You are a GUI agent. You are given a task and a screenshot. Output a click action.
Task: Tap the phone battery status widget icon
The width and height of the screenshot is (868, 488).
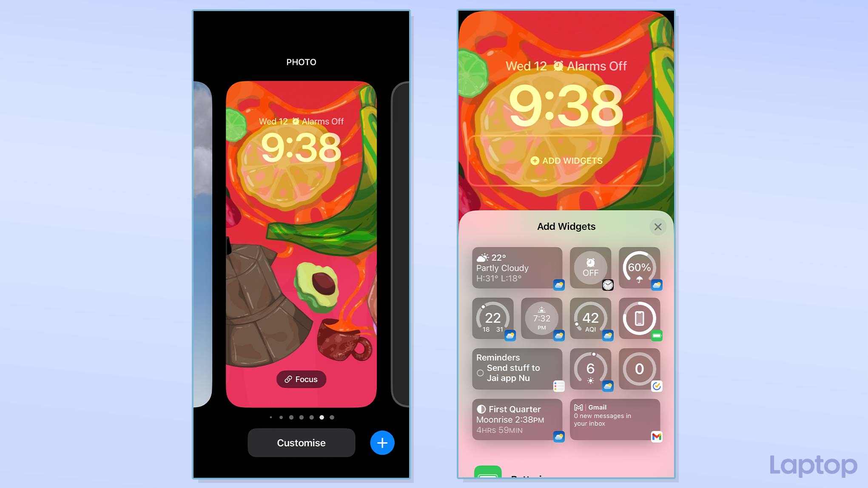pyautogui.click(x=638, y=319)
